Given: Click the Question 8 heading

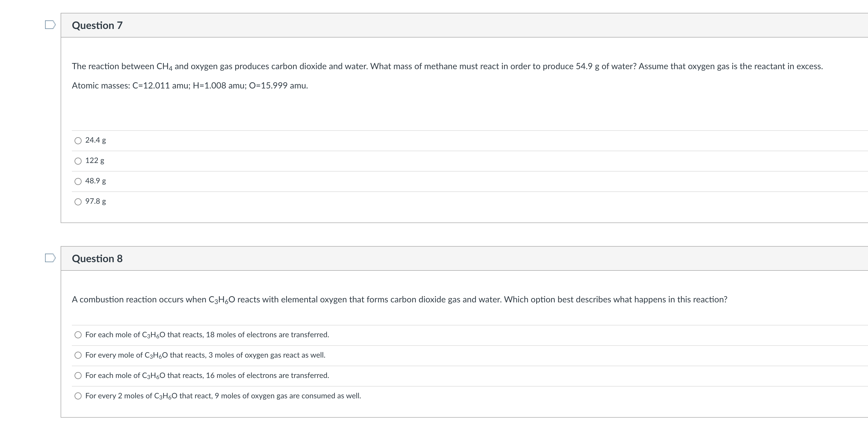Looking at the screenshot, I should point(97,258).
